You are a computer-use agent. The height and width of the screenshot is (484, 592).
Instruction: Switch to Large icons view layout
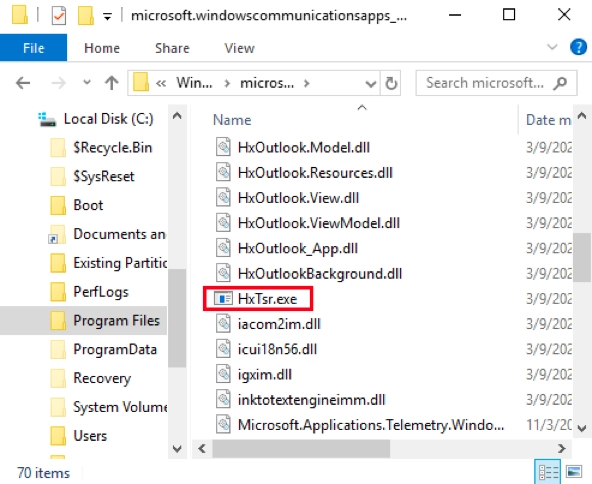coord(574,472)
